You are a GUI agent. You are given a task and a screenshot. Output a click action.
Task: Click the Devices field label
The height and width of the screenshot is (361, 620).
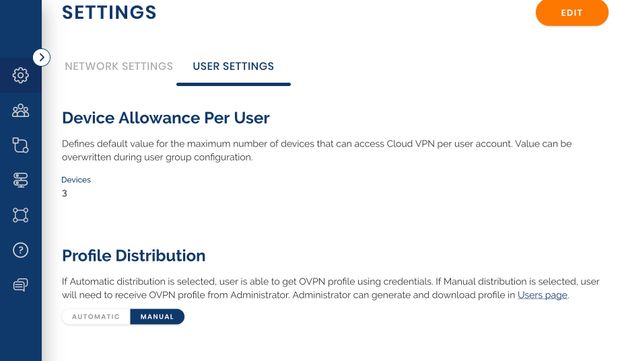tap(76, 180)
